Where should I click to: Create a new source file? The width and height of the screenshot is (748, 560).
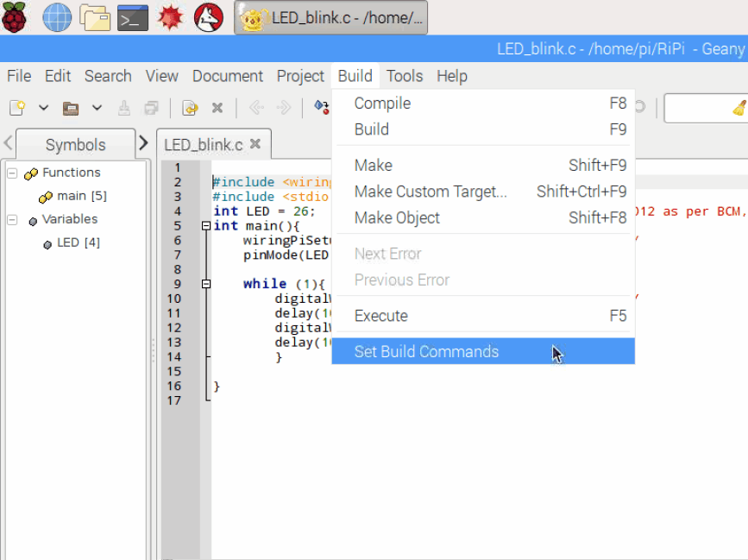click(16, 107)
